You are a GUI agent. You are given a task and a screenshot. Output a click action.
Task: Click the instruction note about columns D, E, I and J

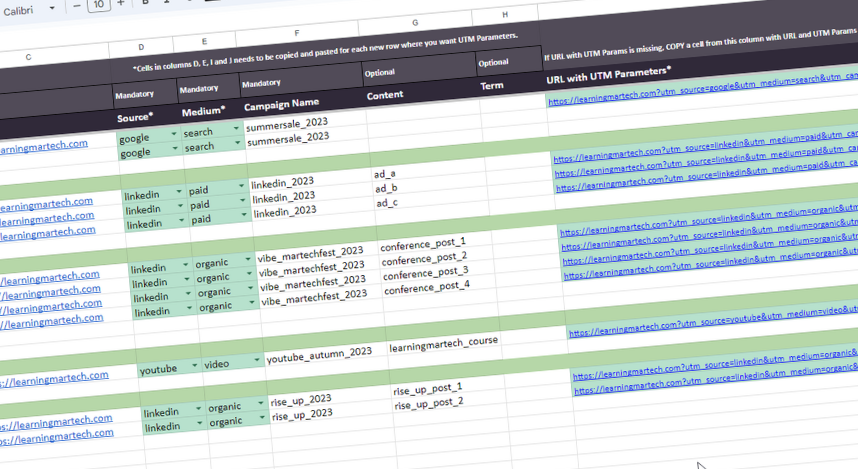coord(325,53)
